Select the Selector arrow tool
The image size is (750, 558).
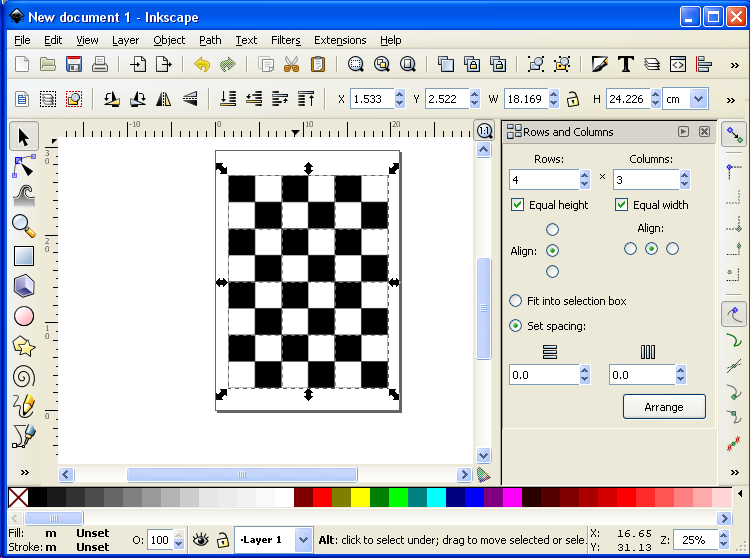tap(23, 137)
